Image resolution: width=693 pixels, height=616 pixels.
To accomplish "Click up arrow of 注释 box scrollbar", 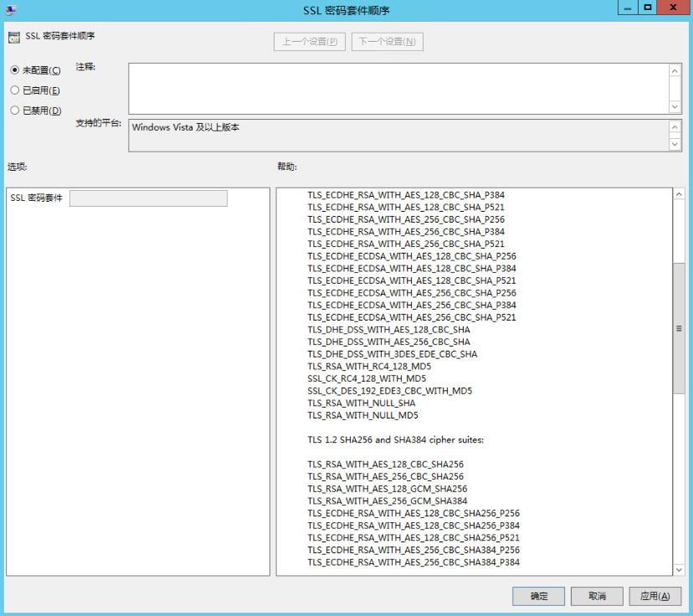I will pyautogui.click(x=675, y=71).
